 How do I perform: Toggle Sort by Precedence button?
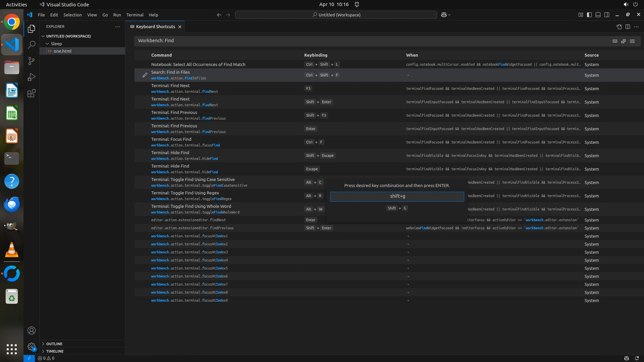click(624, 41)
